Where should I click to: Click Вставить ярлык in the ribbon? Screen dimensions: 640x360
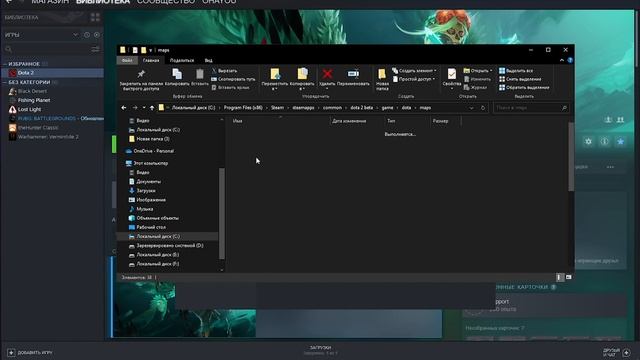point(230,87)
